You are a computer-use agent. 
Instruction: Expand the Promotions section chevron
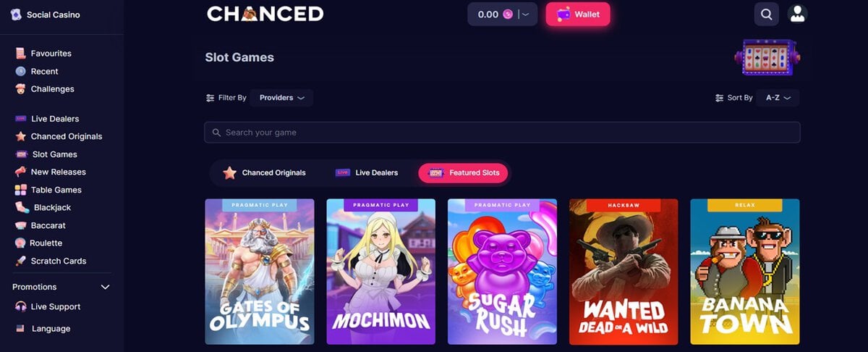tap(105, 288)
